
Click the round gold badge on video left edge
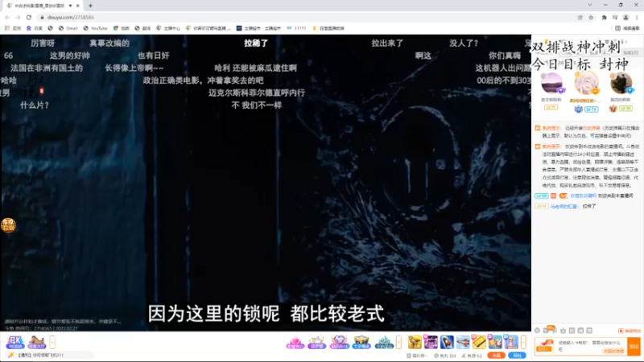pos(8,225)
